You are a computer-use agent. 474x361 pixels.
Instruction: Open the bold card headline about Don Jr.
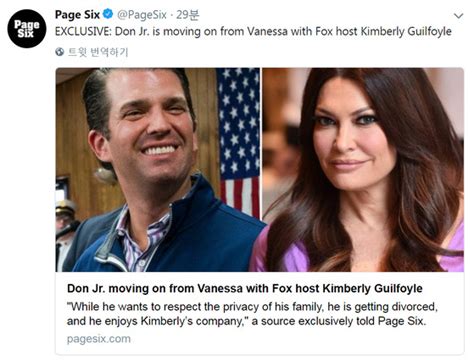[245, 288]
